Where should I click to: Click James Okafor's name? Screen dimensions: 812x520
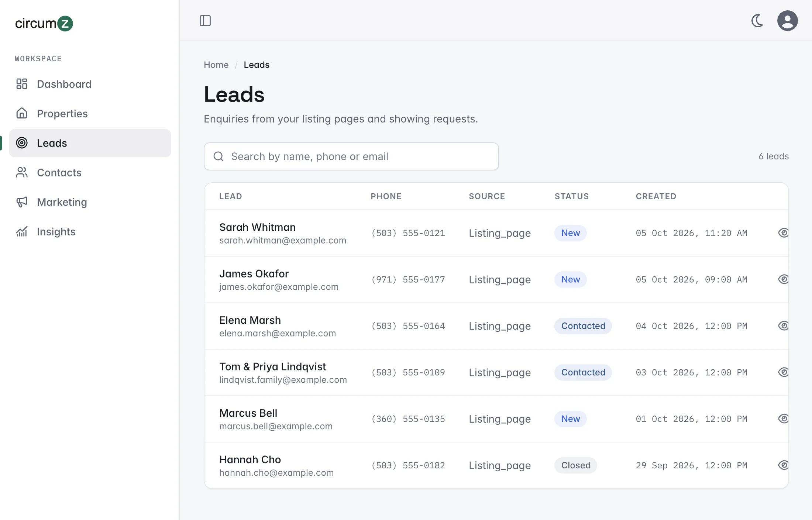pyautogui.click(x=254, y=273)
